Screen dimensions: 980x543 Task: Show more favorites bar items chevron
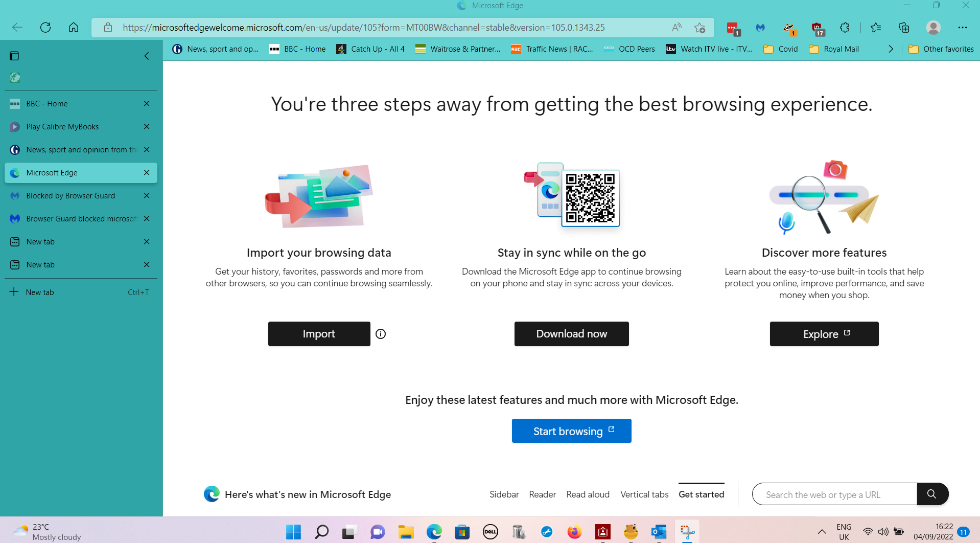pos(891,49)
